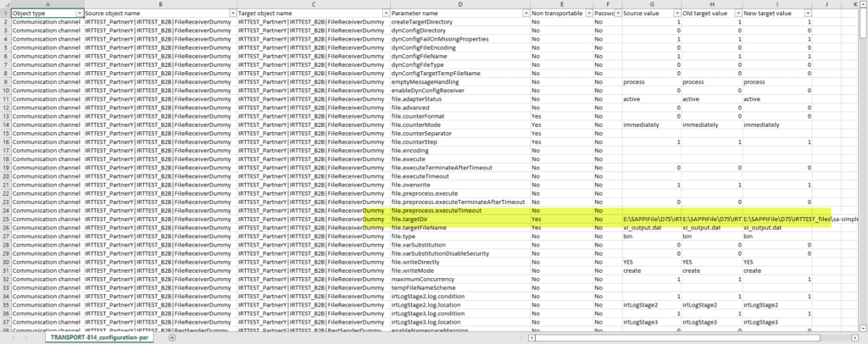
Task: Open Non transportable filter dropdown
Action: tap(588, 13)
